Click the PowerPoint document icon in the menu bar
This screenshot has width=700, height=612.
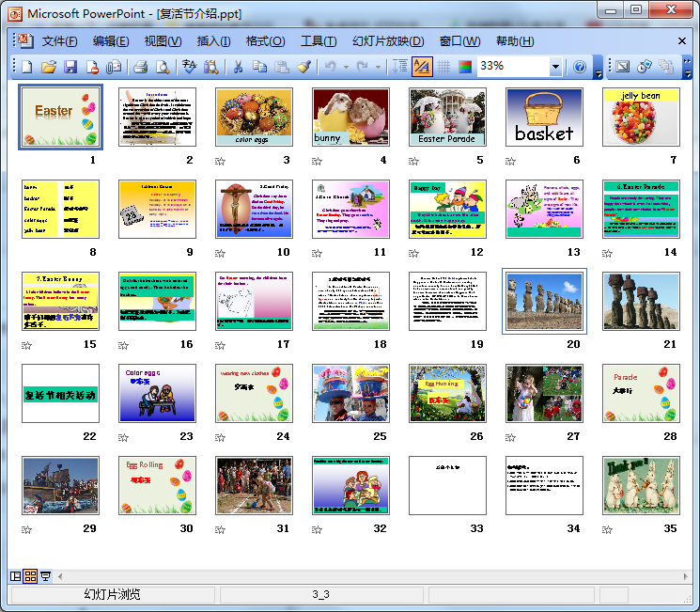(x=25, y=41)
